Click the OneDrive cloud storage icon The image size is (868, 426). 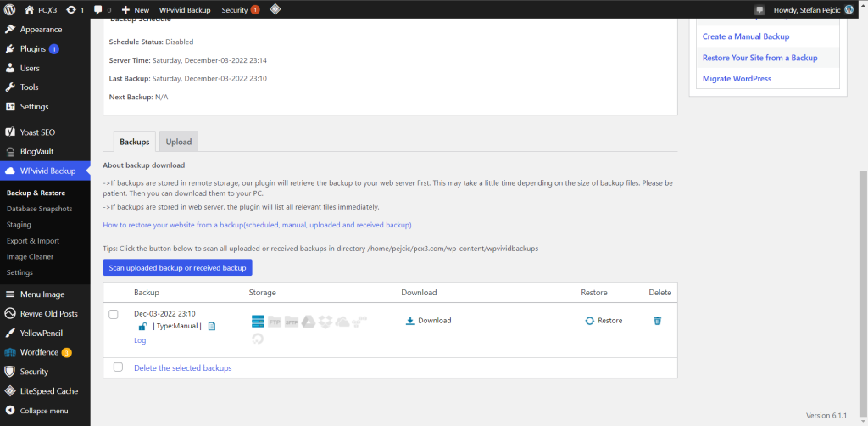pos(342,322)
